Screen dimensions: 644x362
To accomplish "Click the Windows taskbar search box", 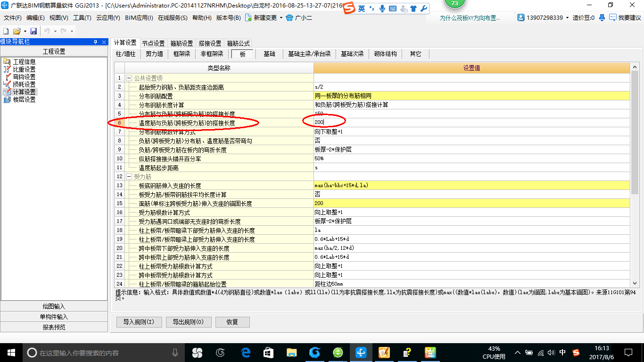I will point(105,352).
